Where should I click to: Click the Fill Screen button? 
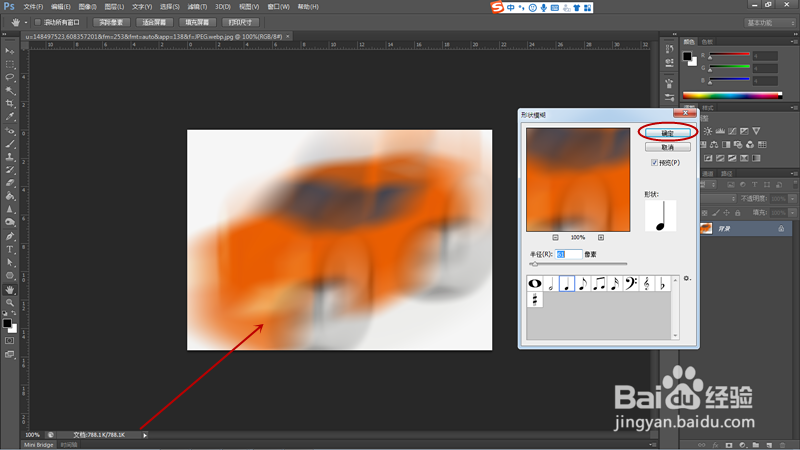coord(197,22)
